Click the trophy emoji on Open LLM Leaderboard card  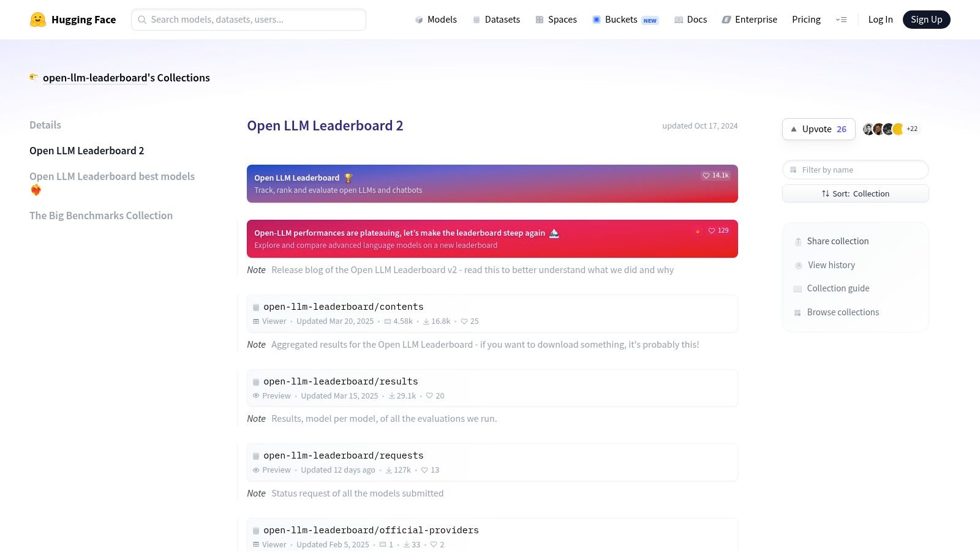[349, 178]
